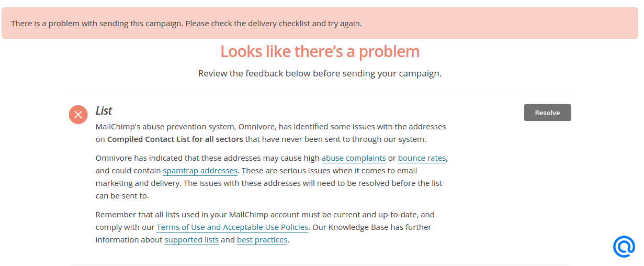This screenshot has height=266, width=644.
Task: Follow the bounce rates link
Action: (x=422, y=158)
